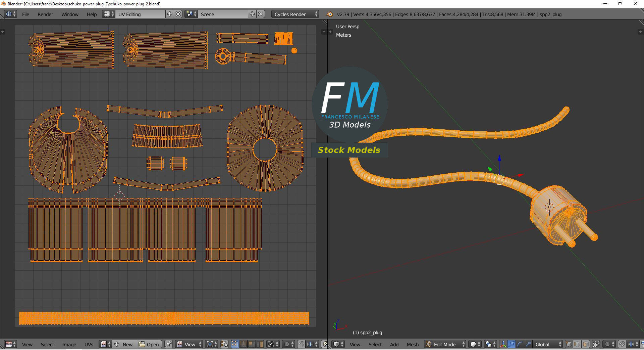
Task: Select mesh face select mode
Action: point(586,344)
